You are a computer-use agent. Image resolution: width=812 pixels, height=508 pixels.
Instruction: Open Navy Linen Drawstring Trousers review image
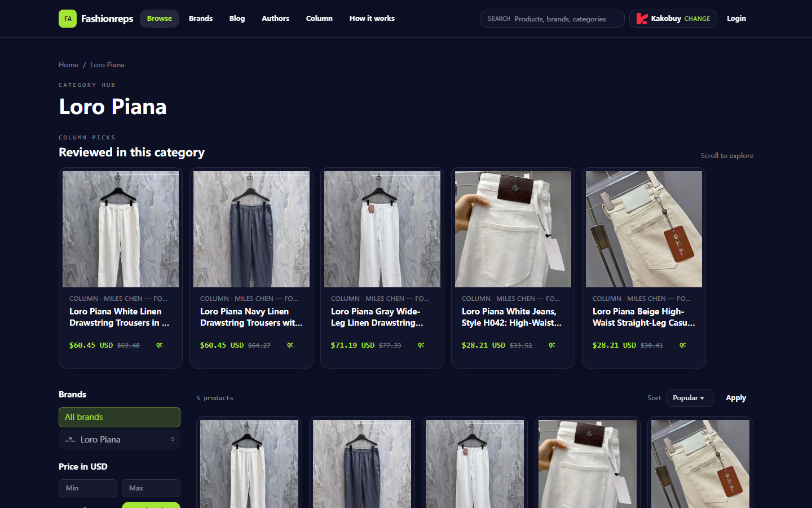[251, 229]
